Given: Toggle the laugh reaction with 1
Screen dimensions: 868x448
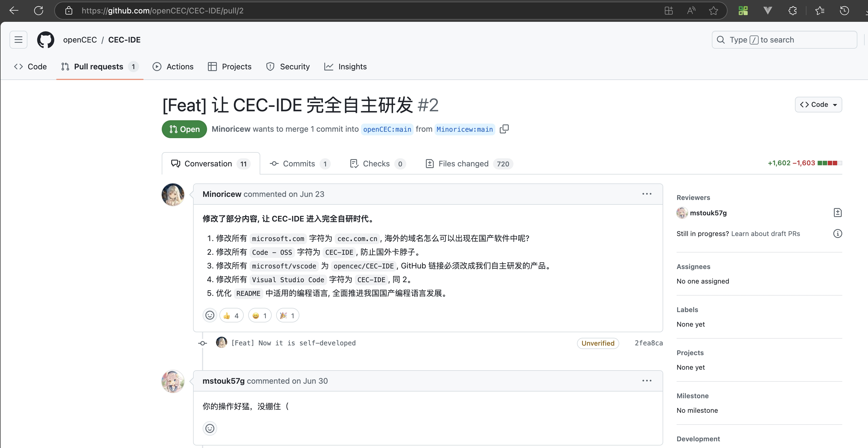Looking at the screenshot, I should [x=260, y=315].
